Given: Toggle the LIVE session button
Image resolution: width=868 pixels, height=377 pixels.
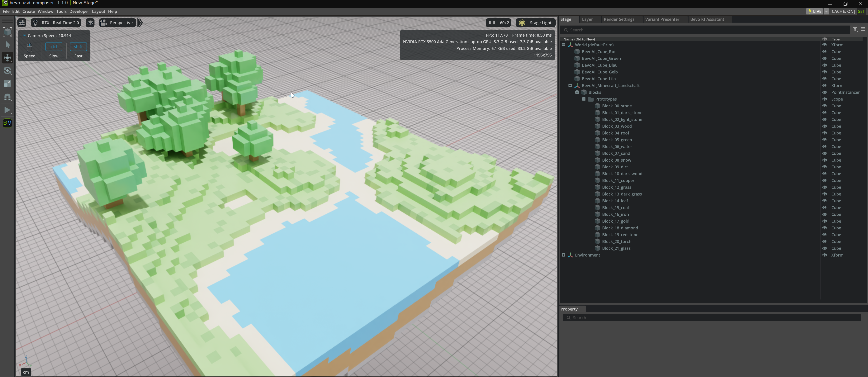Looking at the screenshot, I should click(x=815, y=11).
